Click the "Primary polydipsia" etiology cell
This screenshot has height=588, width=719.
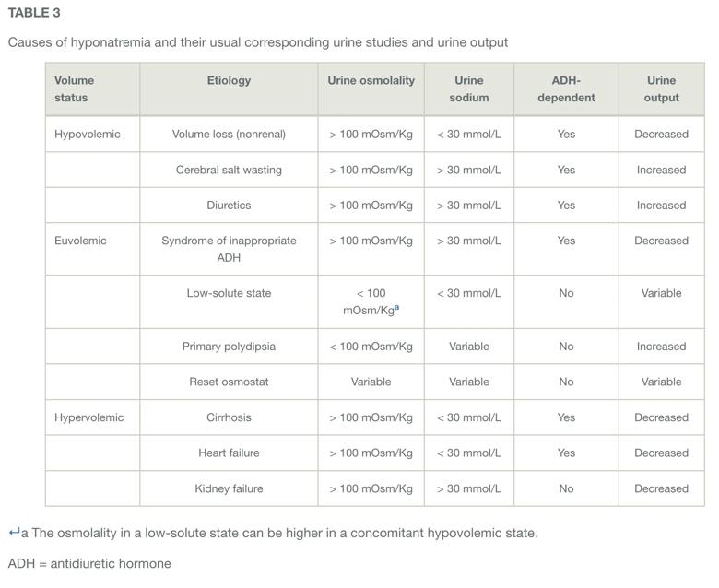[x=229, y=347]
